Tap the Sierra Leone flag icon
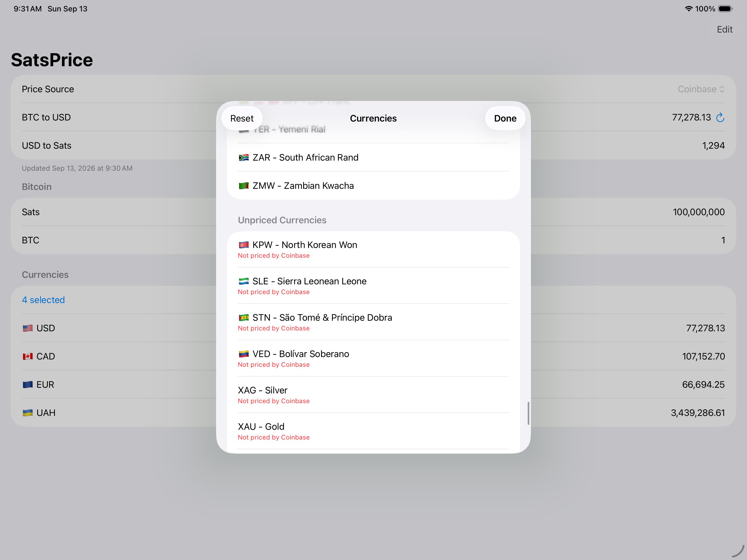The width and height of the screenshot is (747, 560). 243,281
